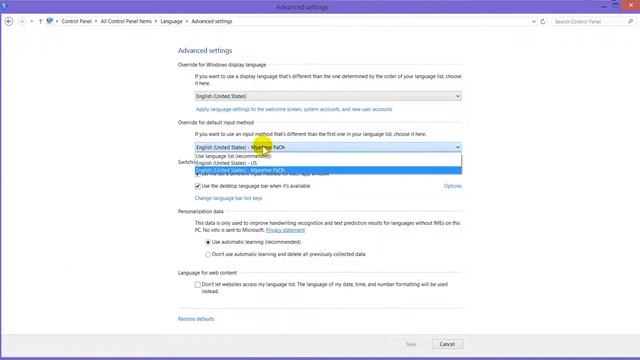Open language bar Options link
The height and width of the screenshot is (360, 640).
452,186
